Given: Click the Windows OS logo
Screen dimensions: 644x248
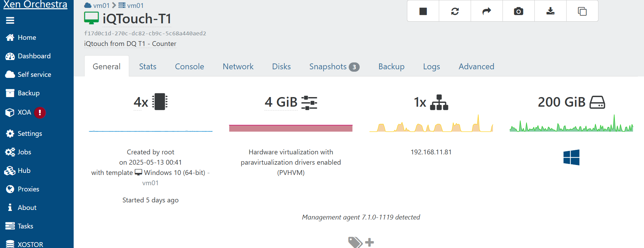Looking at the screenshot, I should (x=571, y=157).
